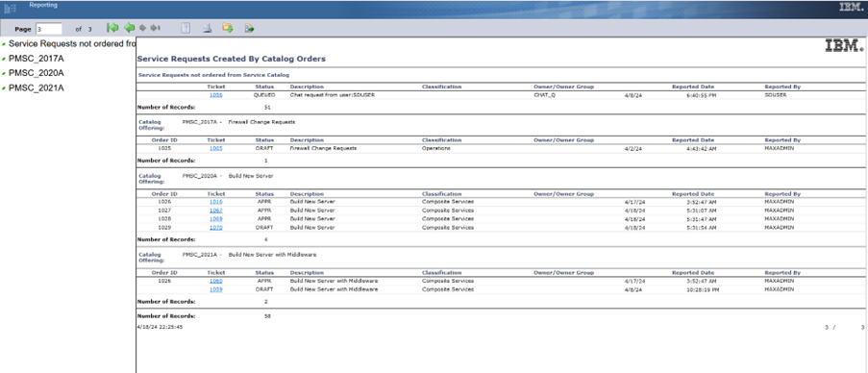Click the record count 51
This screenshot has width=868, height=373.
(267, 107)
